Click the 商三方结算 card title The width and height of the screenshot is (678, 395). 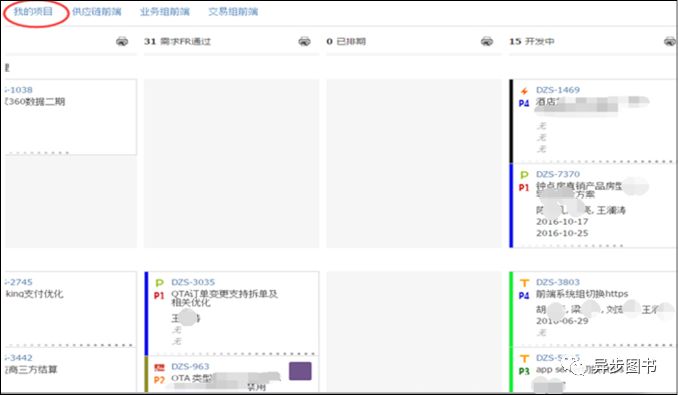click(x=31, y=370)
